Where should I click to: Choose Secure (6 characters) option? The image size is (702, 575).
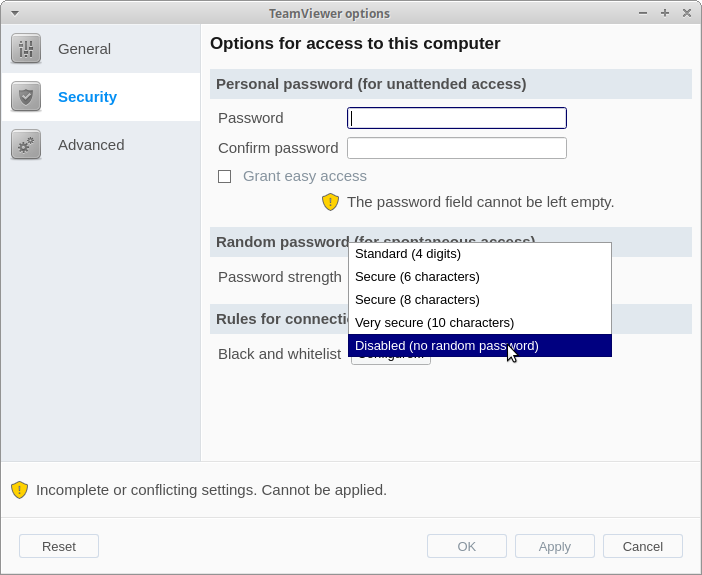(479, 277)
